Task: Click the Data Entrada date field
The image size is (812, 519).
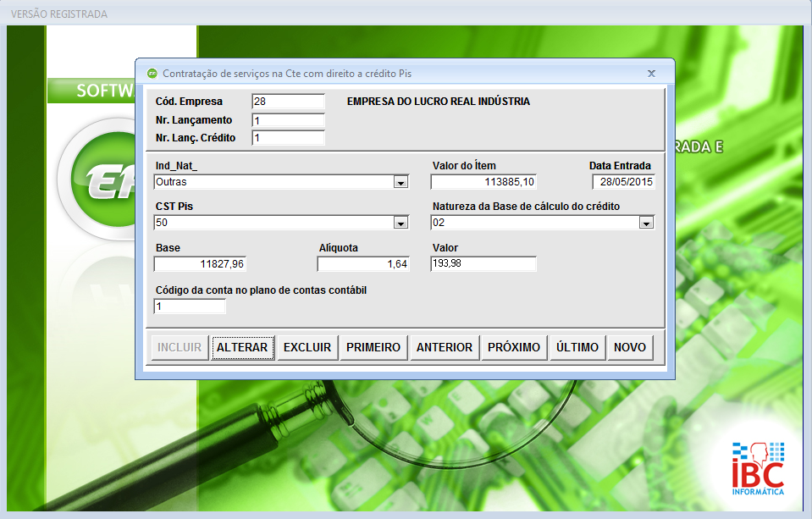Action: (624, 182)
